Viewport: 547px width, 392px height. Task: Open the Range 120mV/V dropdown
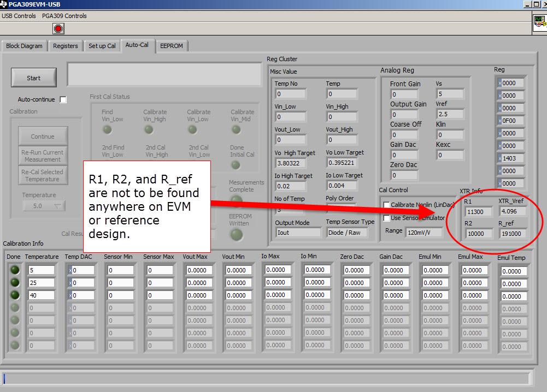click(424, 233)
